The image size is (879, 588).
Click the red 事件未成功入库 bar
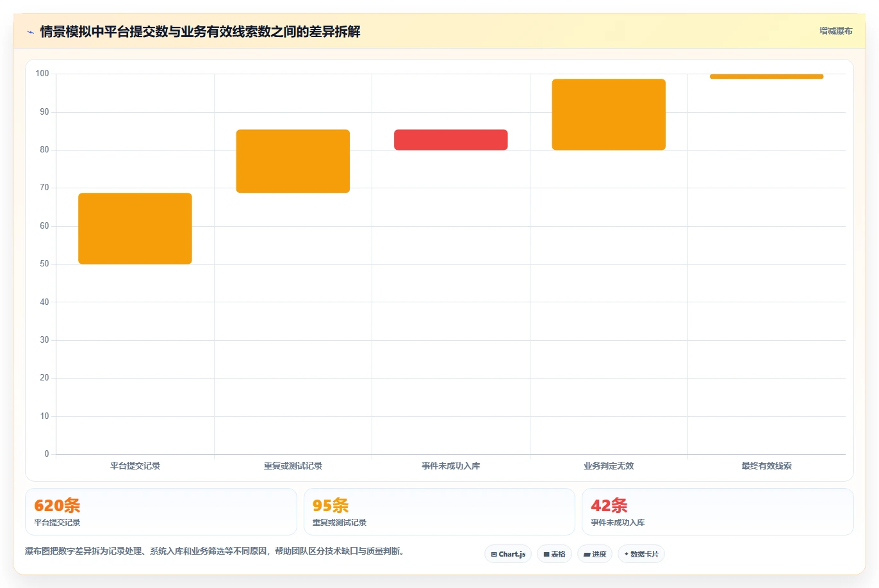pyautogui.click(x=451, y=140)
